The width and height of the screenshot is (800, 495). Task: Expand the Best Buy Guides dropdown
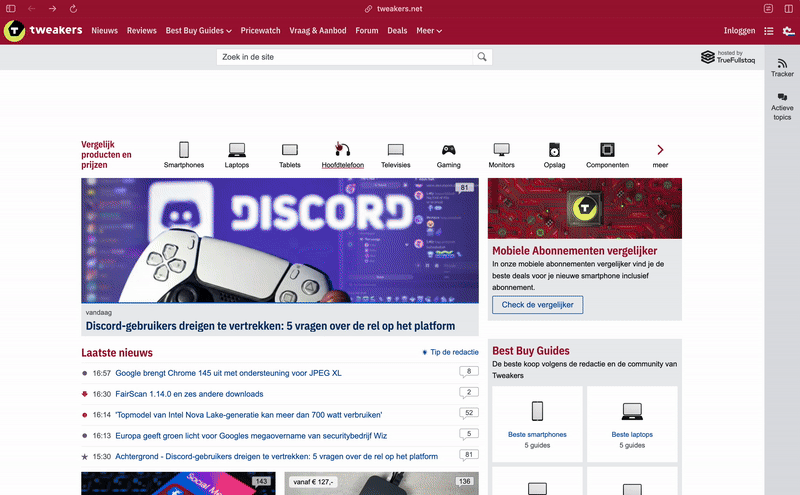[198, 31]
